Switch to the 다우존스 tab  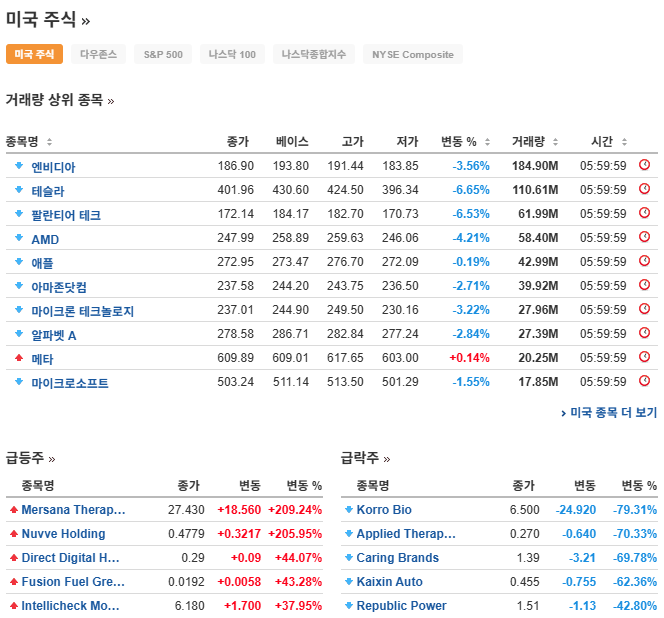[x=98, y=54]
